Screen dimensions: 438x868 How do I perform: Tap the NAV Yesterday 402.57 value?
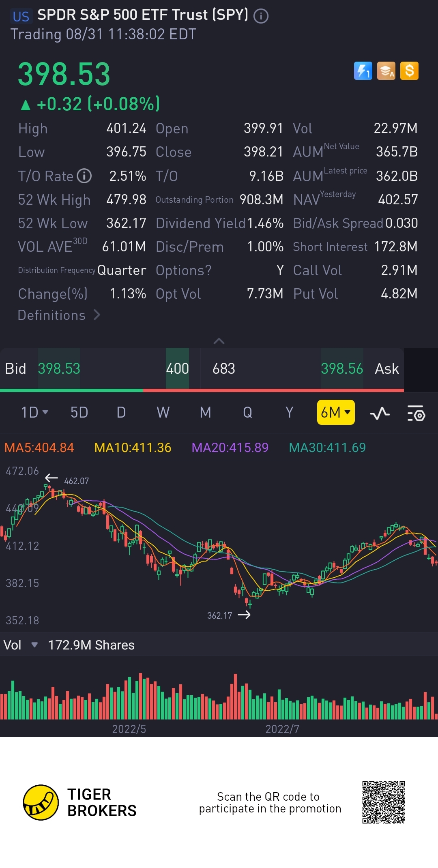coord(398,199)
